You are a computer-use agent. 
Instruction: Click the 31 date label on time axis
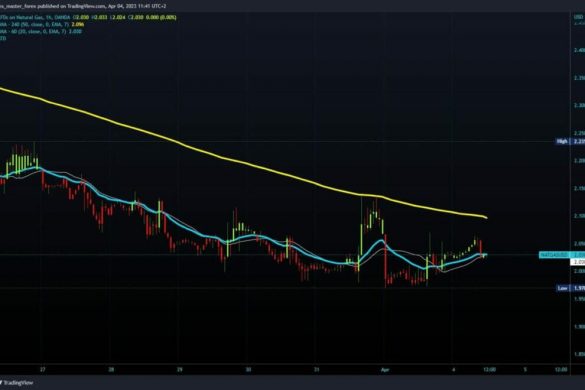(316, 370)
